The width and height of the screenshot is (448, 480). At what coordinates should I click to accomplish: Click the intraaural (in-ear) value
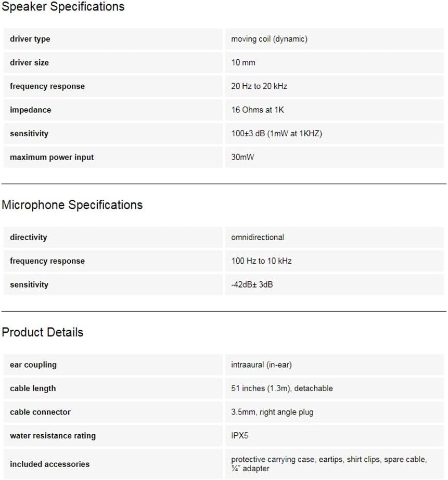click(x=261, y=365)
